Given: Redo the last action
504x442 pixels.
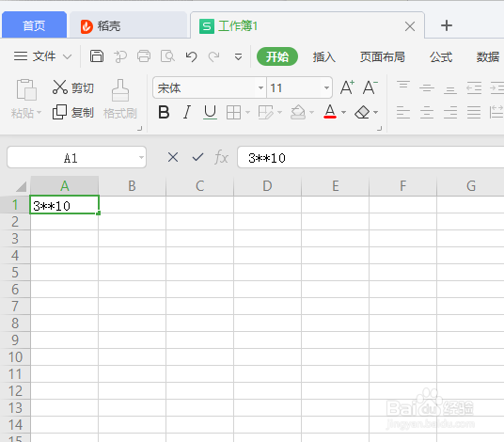Looking at the screenshot, I should pos(214,56).
